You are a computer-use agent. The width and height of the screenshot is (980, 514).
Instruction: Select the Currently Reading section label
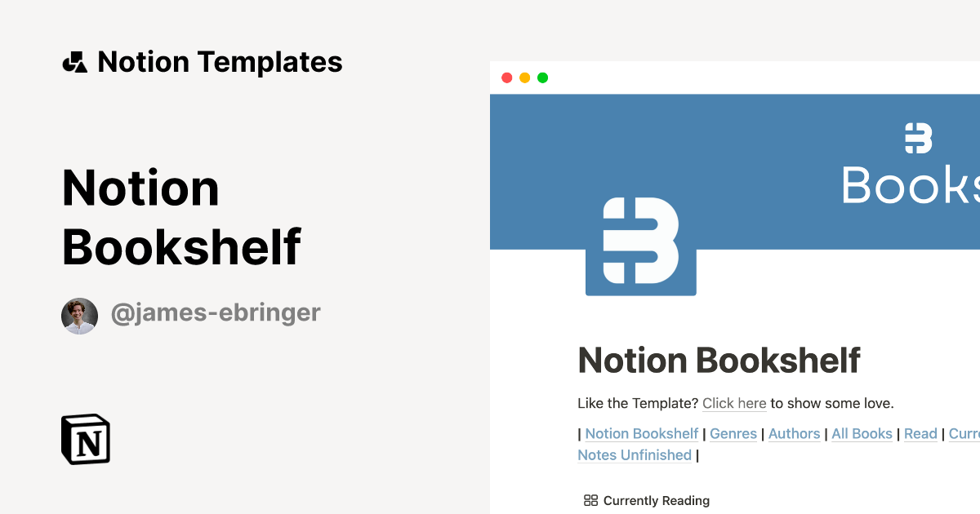[657, 500]
